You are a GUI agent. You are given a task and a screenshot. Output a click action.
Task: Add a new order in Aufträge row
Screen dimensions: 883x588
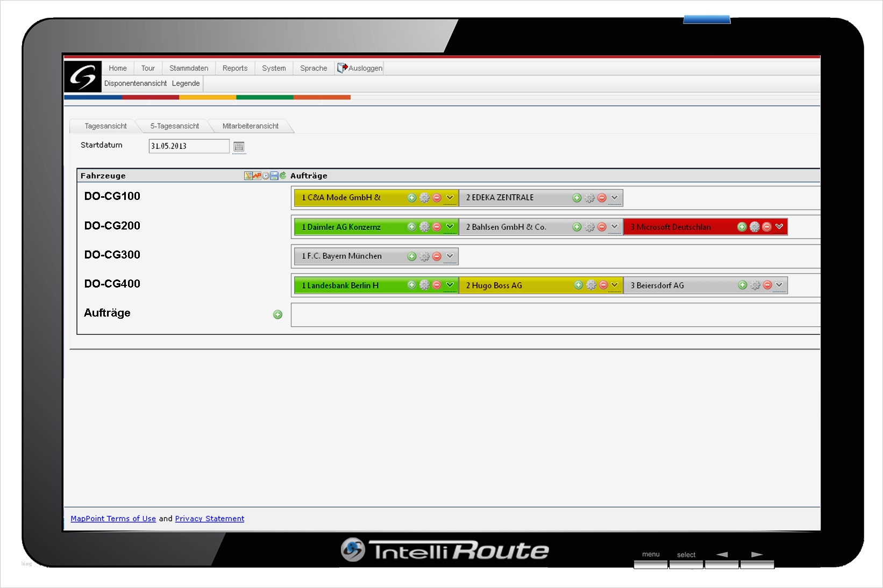[x=277, y=314]
